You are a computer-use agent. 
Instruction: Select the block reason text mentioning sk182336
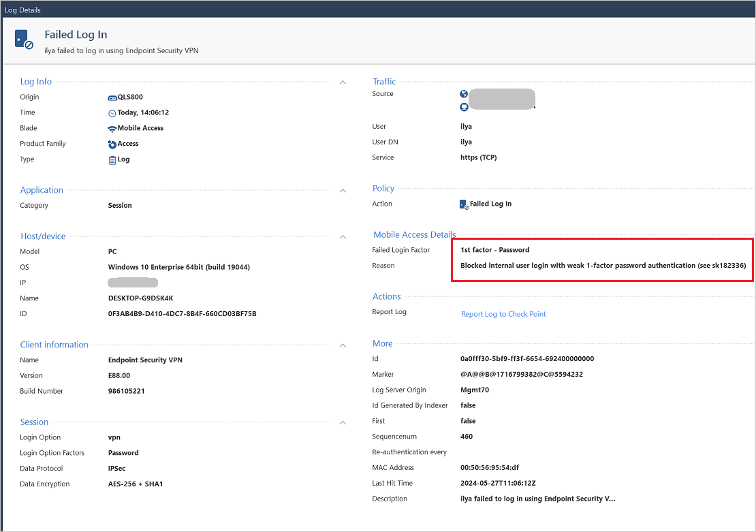pyautogui.click(x=603, y=266)
